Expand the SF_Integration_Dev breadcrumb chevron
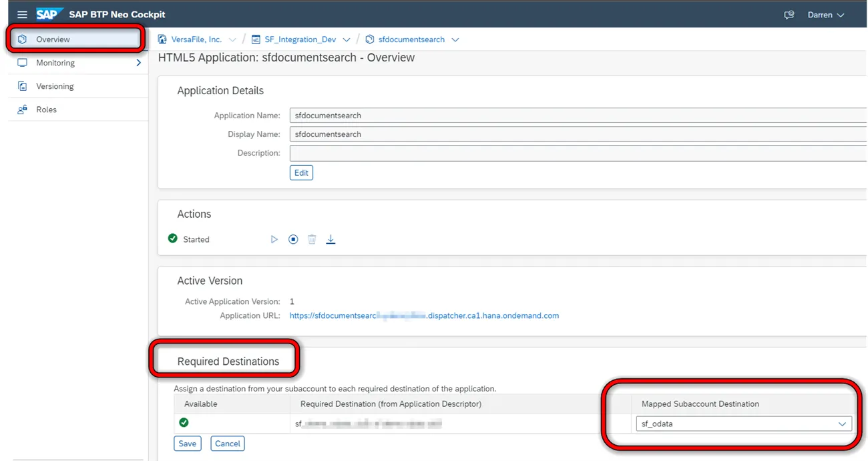 (346, 40)
